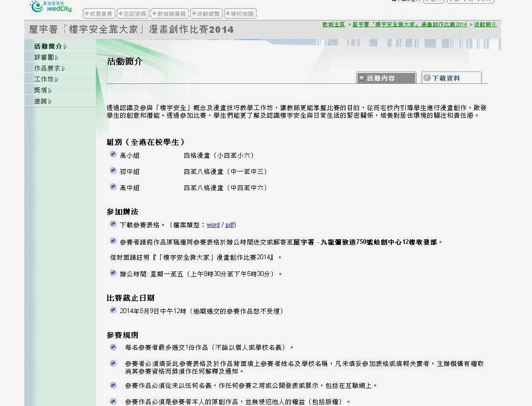
Task: Click the 高小組 group label
Action: pyautogui.click(x=130, y=155)
